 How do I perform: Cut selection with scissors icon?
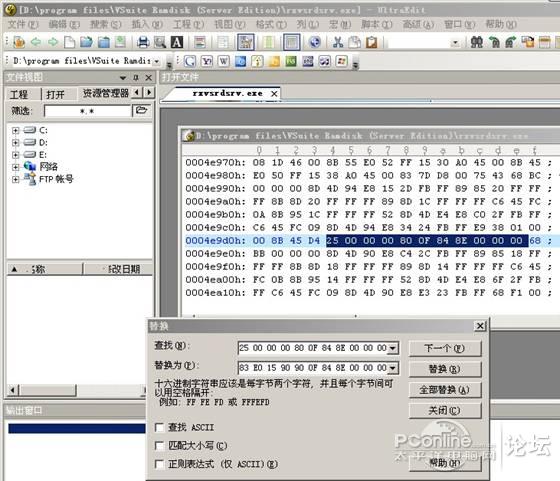click(x=338, y=42)
